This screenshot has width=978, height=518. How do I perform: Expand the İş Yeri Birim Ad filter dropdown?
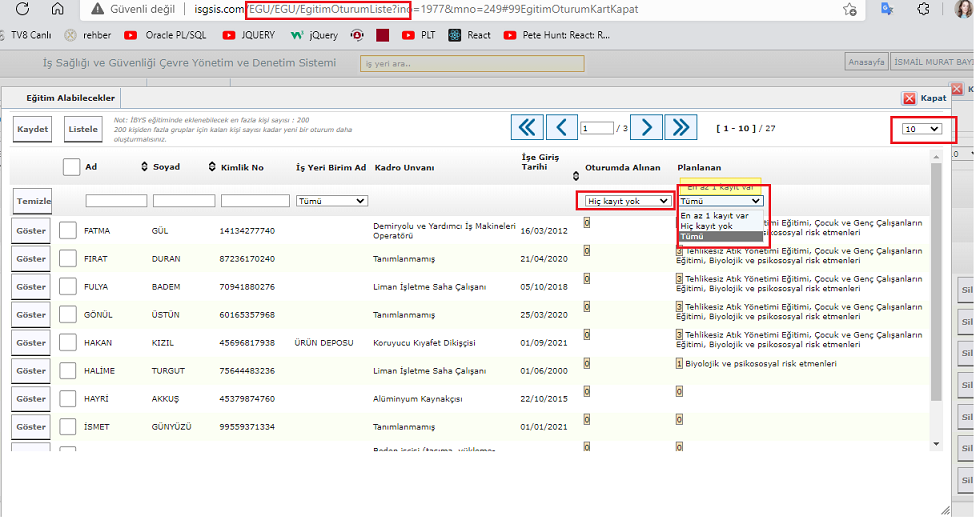[x=332, y=201]
